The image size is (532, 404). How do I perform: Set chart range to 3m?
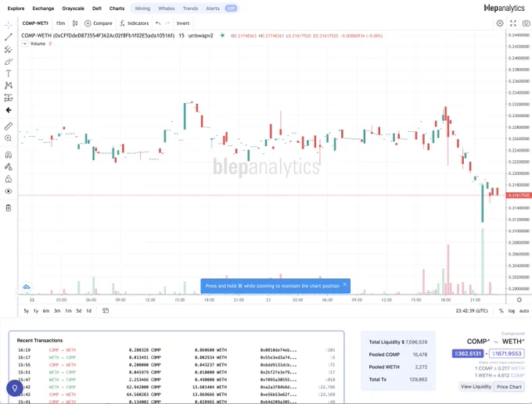(x=57, y=311)
